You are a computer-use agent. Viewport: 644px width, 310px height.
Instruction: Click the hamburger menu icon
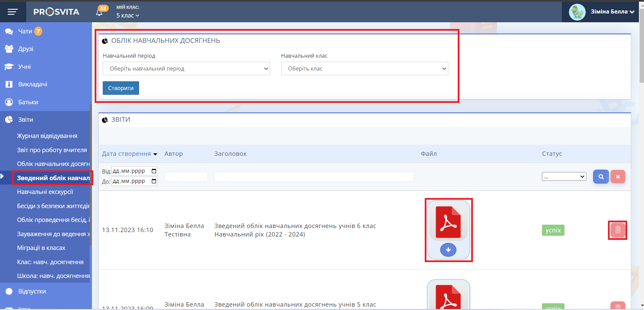(x=12, y=12)
